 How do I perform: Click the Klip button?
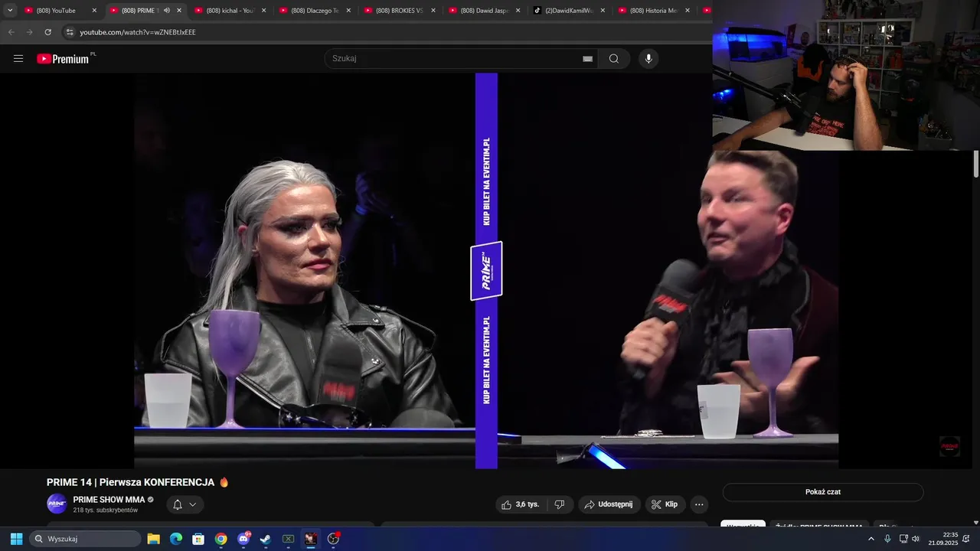click(665, 504)
